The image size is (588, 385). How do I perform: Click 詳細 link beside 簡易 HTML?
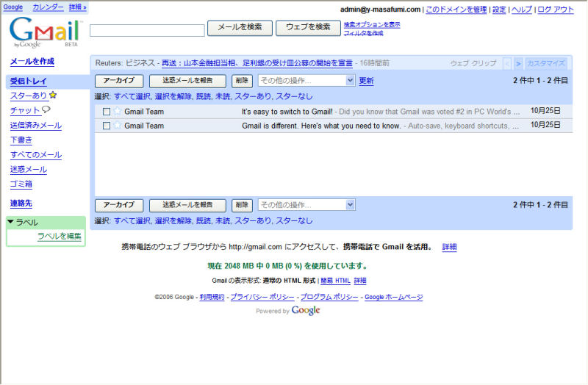pos(360,281)
